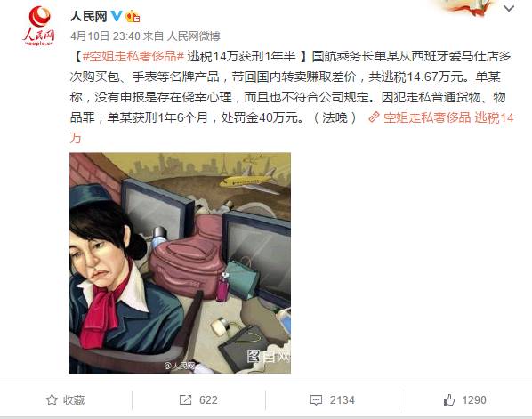Expand the post options chevron menu
This screenshot has width=532, height=419.
509,9
